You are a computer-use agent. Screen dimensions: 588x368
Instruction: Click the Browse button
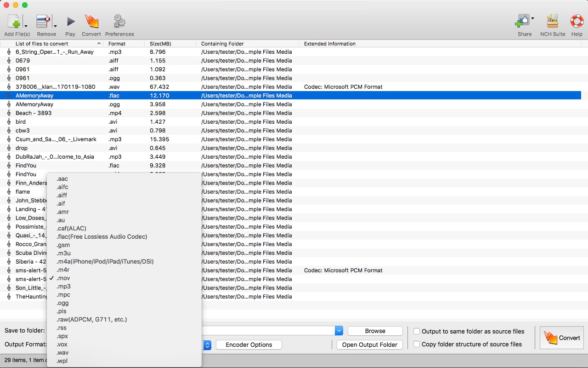coord(375,331)
